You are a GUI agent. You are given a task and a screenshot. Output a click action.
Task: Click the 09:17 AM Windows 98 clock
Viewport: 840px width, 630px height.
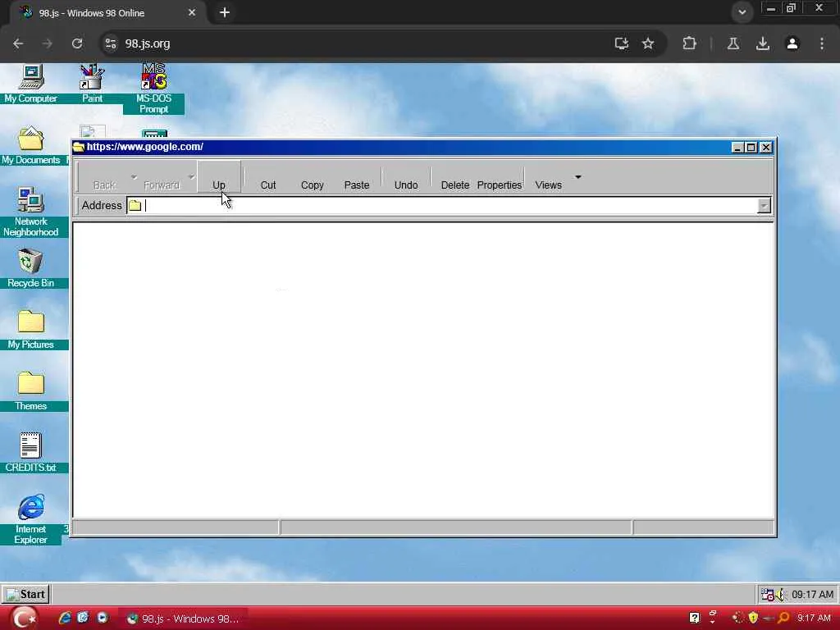pyautogui.click(x=812, y=595)
